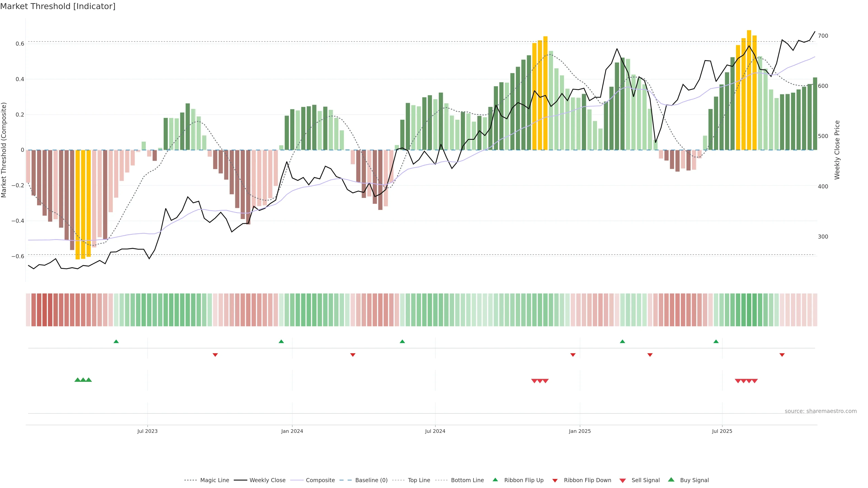Click the Sell Signal legend triangle icon
868x488 pixels.
[x=623, y=481]
